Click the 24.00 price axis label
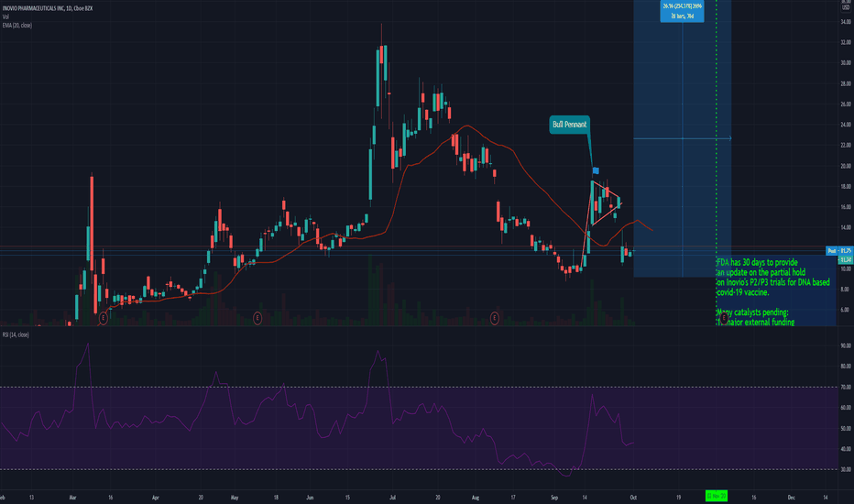The image size is (854, 504). point(846,125)
